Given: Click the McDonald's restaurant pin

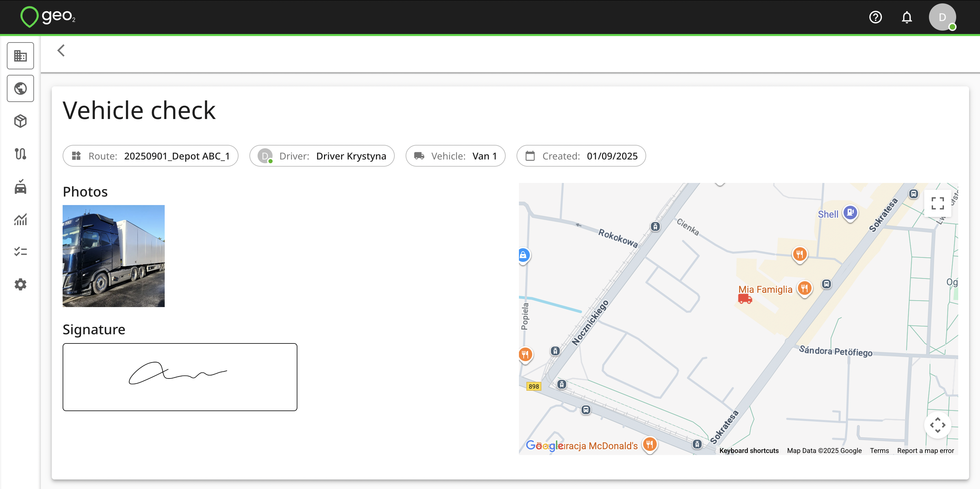Looking at the screenshot, I should point(650,444).
